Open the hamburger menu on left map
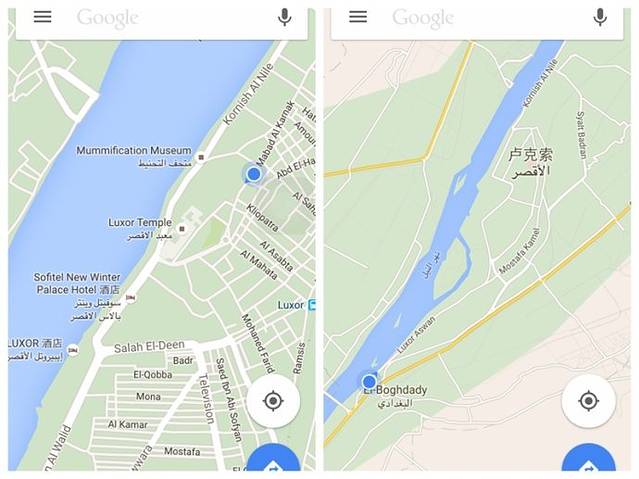This screenshot has height=479, width=639. tap(42, 17)
